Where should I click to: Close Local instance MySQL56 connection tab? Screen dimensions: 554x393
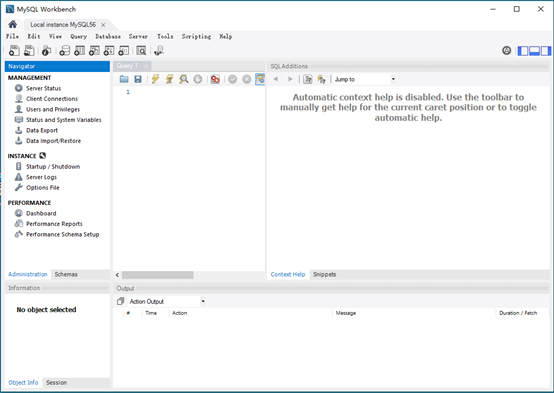(103, 25)
